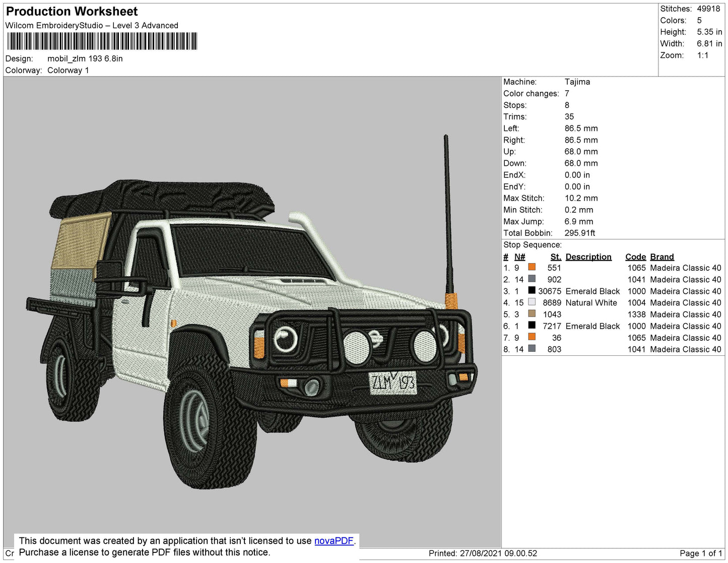Select the Brand column header

pos(662,257)
